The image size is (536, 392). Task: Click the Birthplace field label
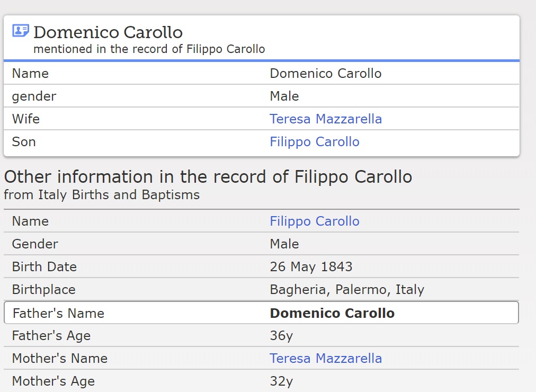(43, 290)
